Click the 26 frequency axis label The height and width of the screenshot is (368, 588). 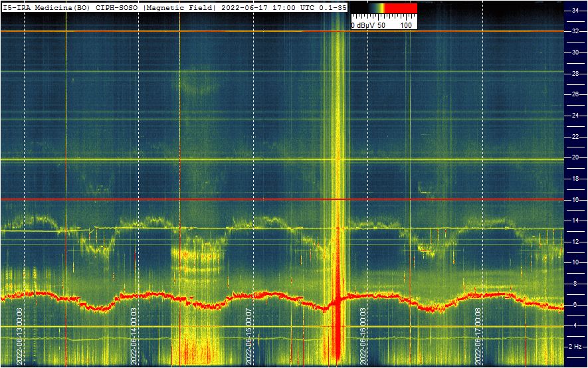pyautogui.click(x=575, y=94)
